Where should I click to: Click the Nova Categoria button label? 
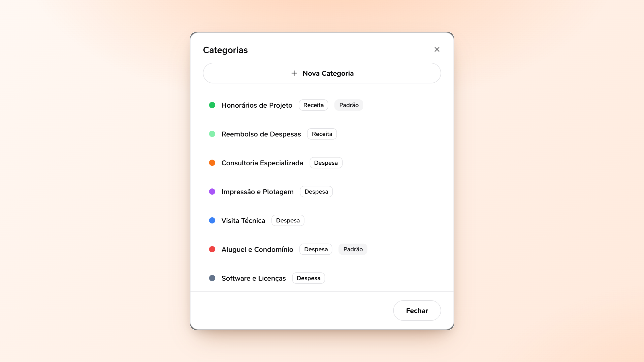328,73
